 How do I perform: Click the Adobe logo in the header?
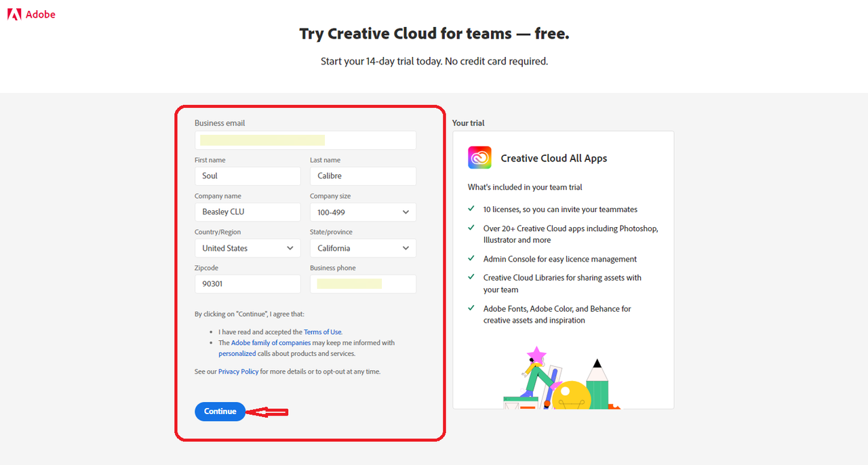click(31, 14)
